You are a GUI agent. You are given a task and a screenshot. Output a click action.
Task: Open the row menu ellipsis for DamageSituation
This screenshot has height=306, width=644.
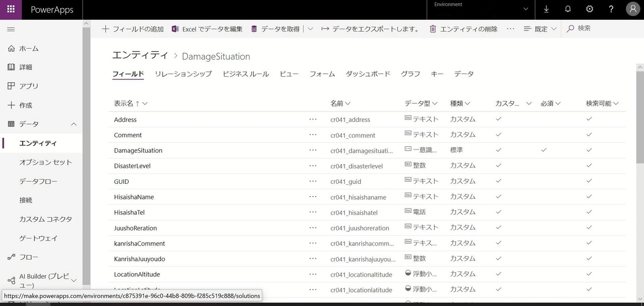313,151
